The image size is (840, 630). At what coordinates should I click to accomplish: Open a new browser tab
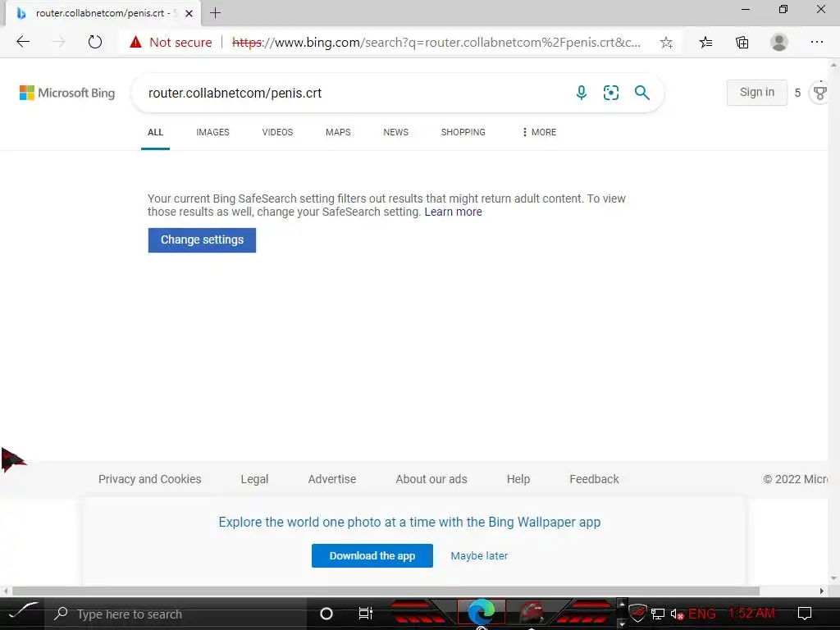pos(216,13)
